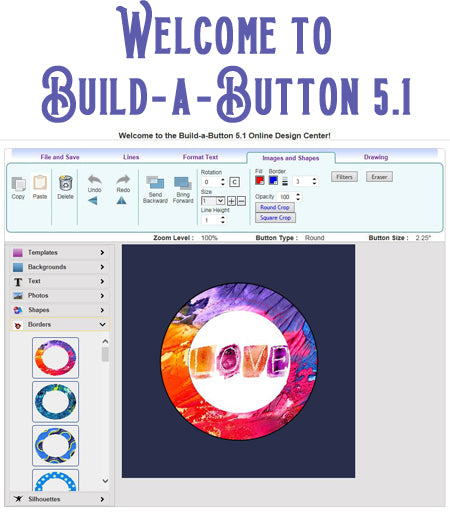Image resolution: width=450 pixels, height=513 pixels.
Task: Click the upward triangle flip icon under Redo
Action: pos(121,200)
